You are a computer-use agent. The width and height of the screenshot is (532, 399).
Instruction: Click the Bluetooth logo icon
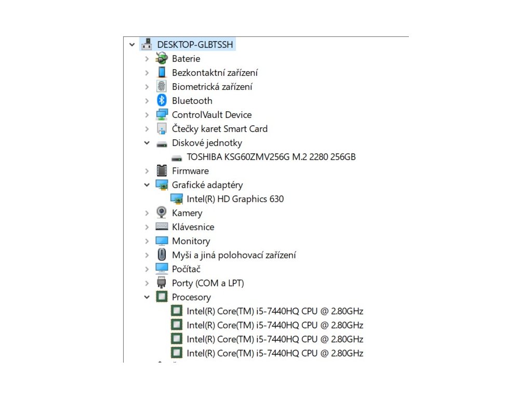click(x=162, y=100)
